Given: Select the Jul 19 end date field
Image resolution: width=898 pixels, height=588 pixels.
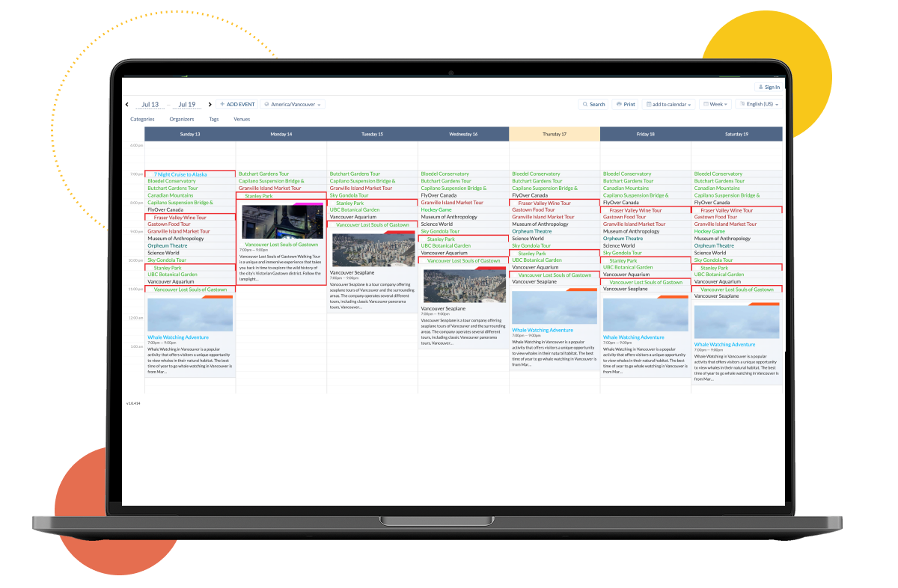Looking at the screenshot, I should point(187,105).
